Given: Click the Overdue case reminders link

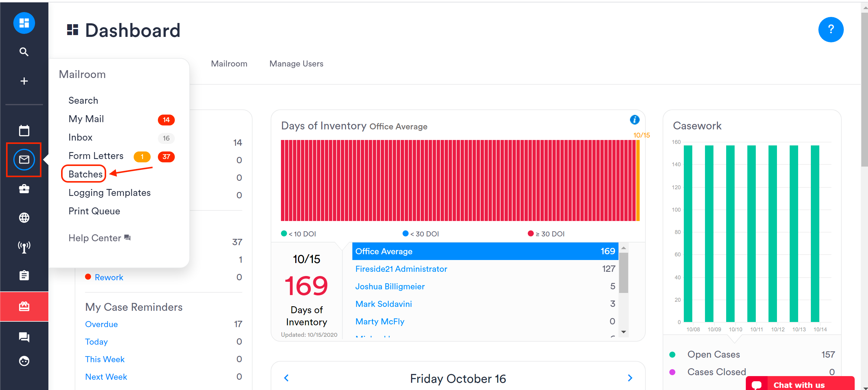Looking at the screenshot, I should (x=101, y=324).
